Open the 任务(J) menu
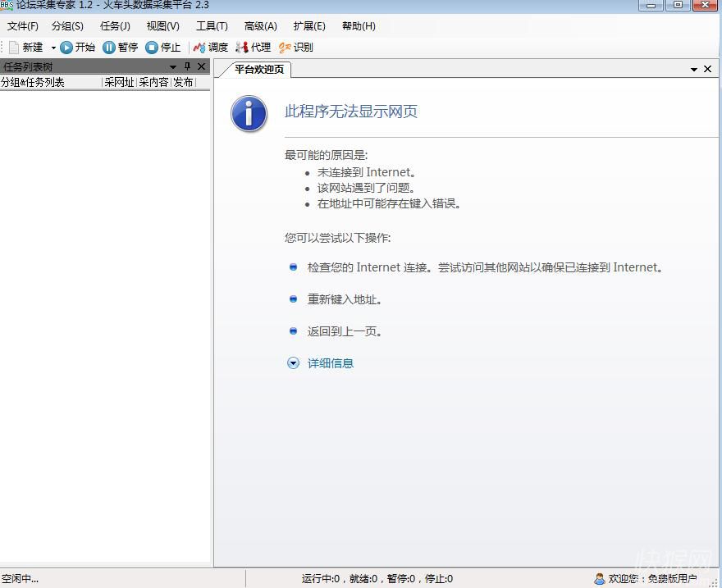 pos(115,26)
